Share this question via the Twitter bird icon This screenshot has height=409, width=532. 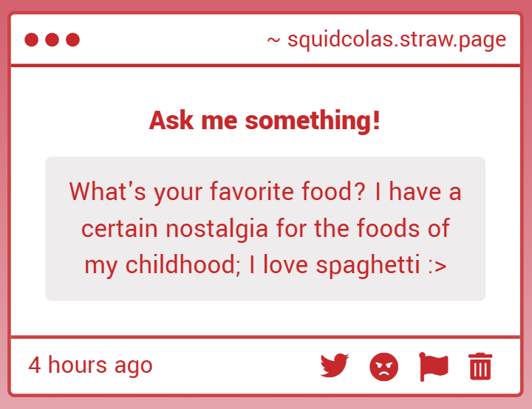(334, 365)
